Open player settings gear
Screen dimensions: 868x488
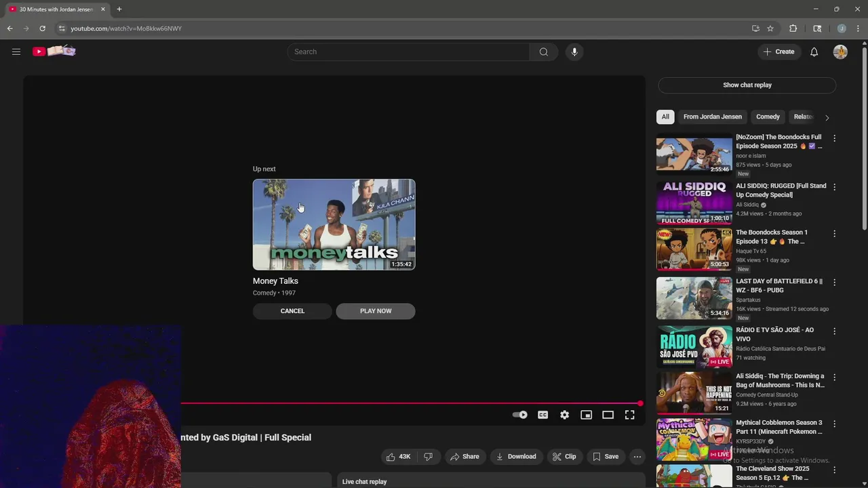564,415
